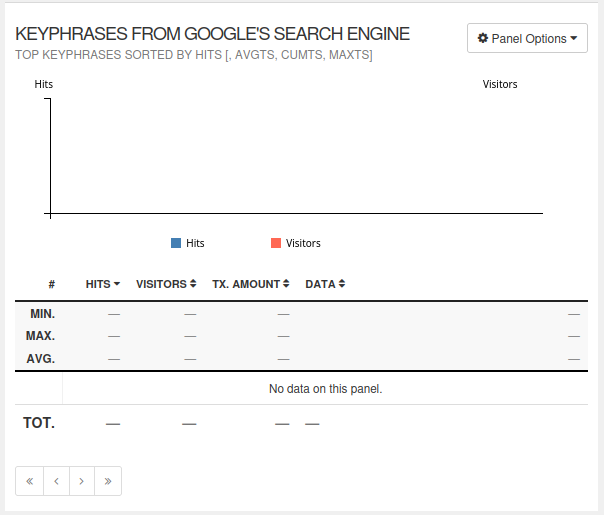Jump to last page of results

pyautogui.click(x=108, y=481)
